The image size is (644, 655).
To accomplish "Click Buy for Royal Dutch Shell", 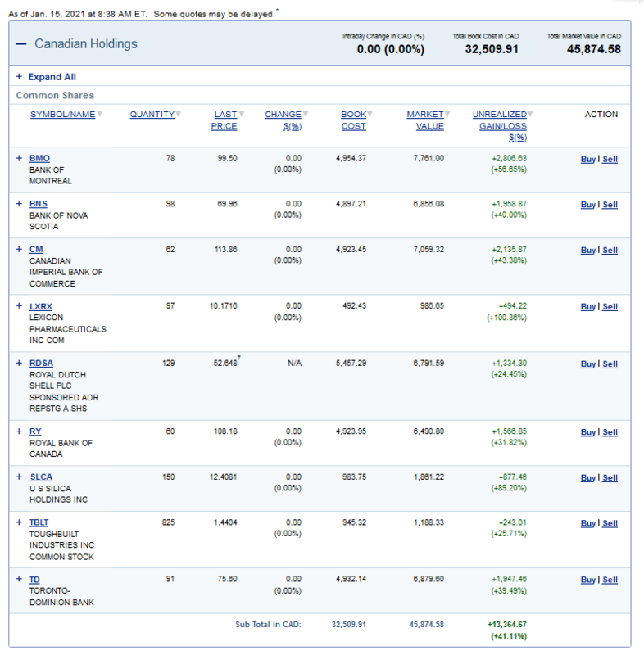I will 588,364.
